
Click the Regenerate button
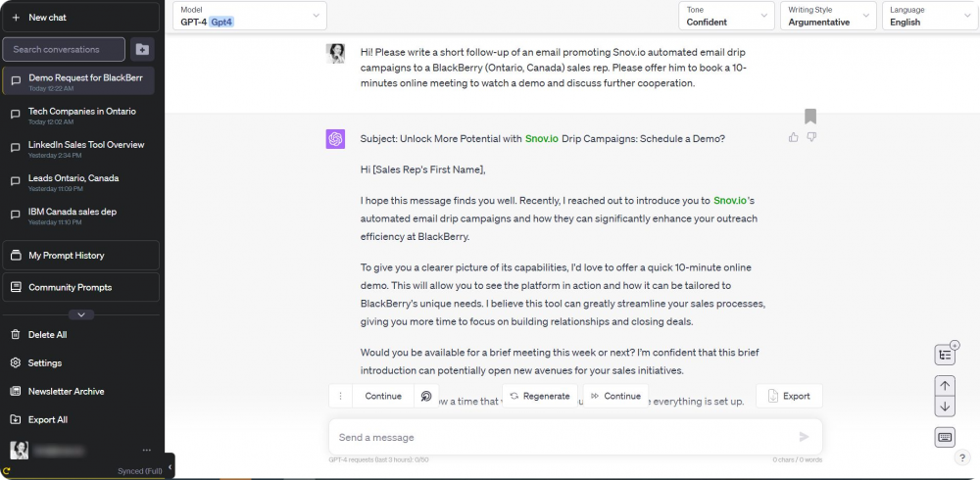point(540,397)
